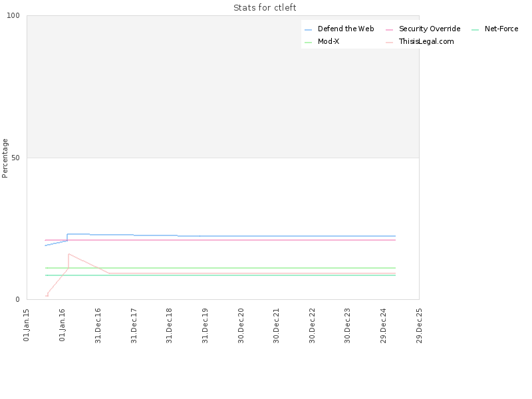Image resolution: width=532 pixels, height=399 pixels.
Task: Click the Defend the Web line step-up point
Action: click(67, 234)
